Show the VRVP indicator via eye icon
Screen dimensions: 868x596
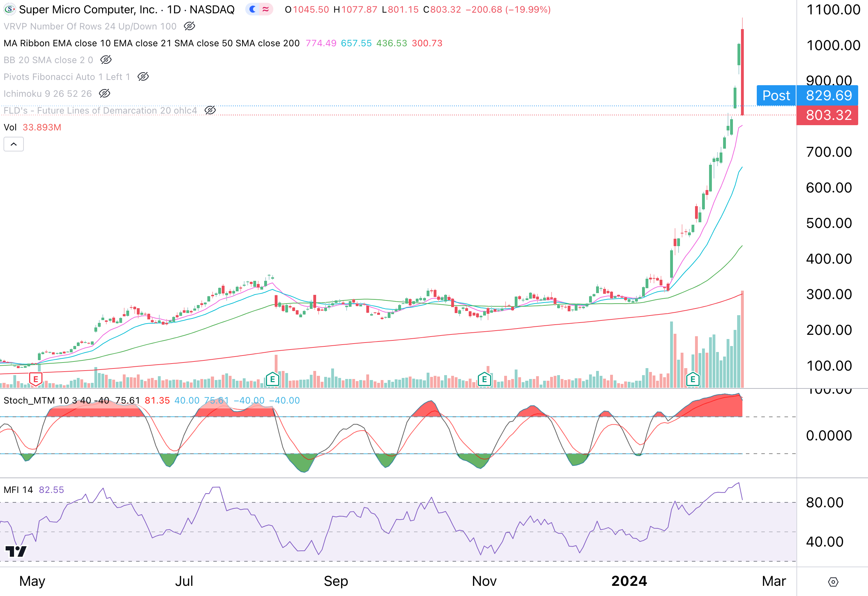click(x=189, y=26)
